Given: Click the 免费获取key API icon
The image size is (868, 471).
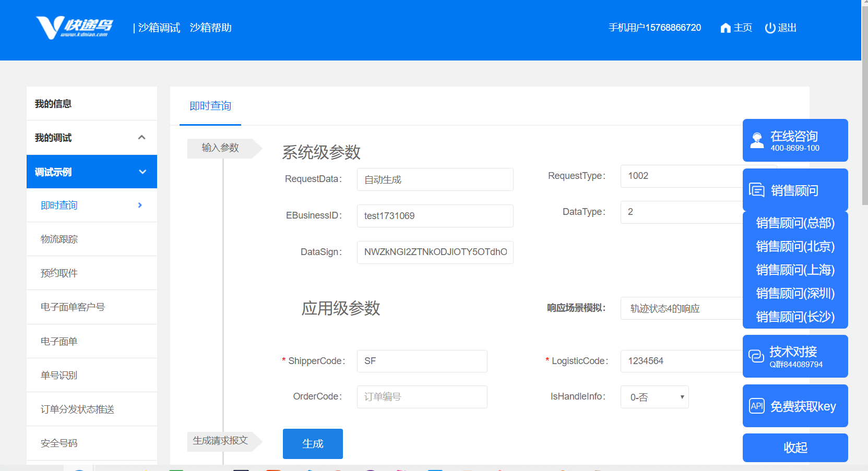Looking at the screenshot, I should click(756, 406).
